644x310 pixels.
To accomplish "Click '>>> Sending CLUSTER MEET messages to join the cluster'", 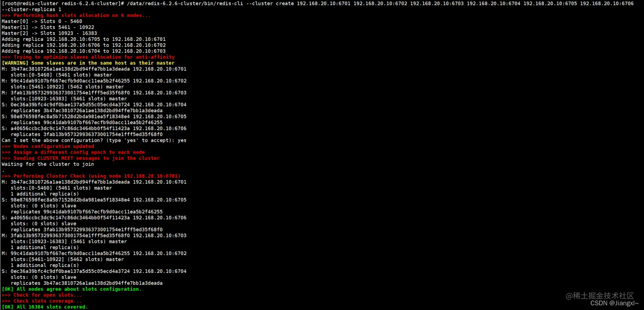I will coord(81,158).
